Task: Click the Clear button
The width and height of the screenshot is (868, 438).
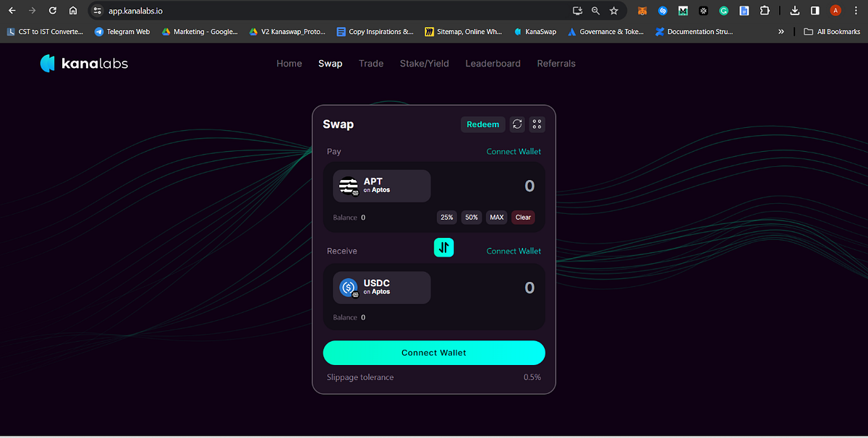Action: coord(522,217)
